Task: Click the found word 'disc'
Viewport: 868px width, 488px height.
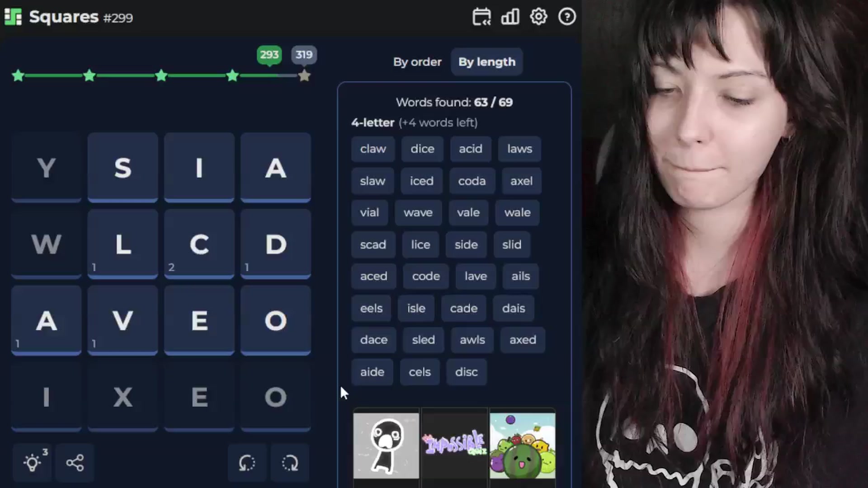Action: click(466, 372)
